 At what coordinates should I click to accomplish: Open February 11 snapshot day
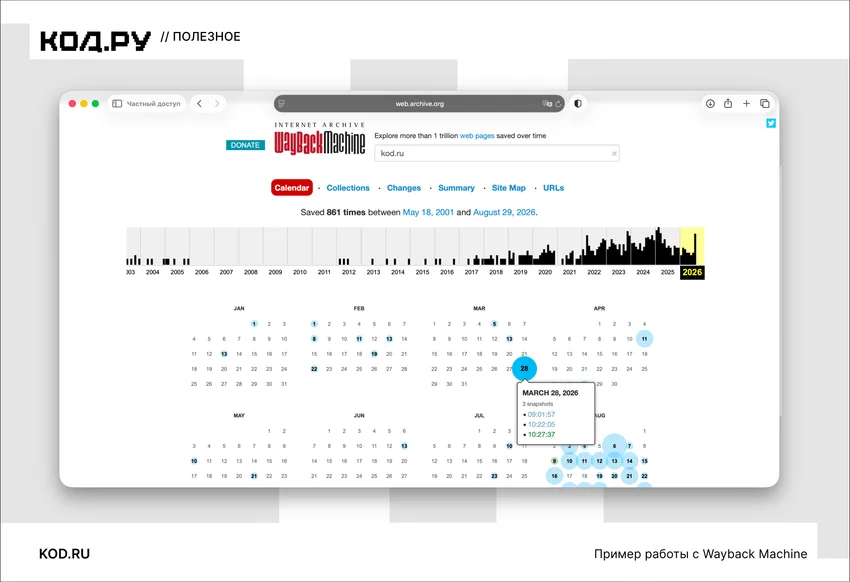click(359, 339)
